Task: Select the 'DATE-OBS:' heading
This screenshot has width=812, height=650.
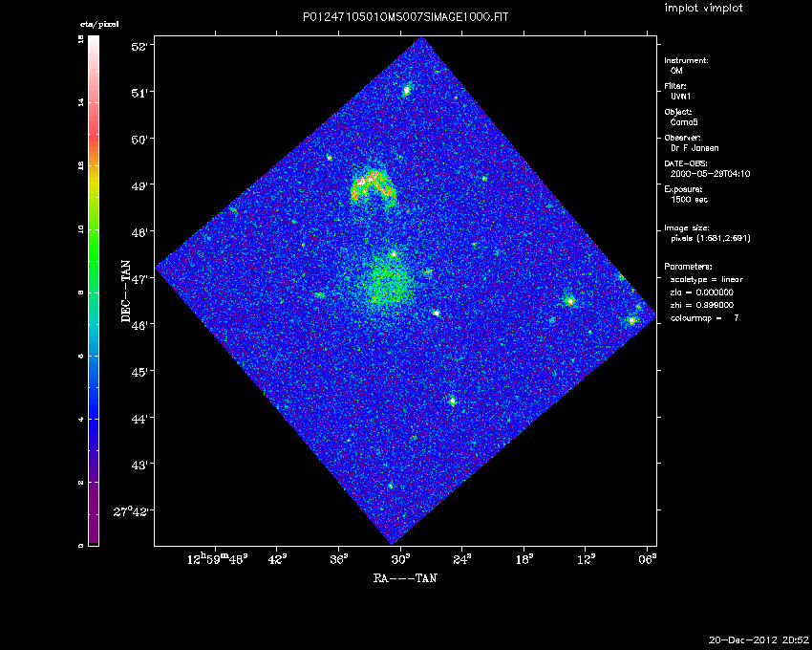Action: point(686,163)
